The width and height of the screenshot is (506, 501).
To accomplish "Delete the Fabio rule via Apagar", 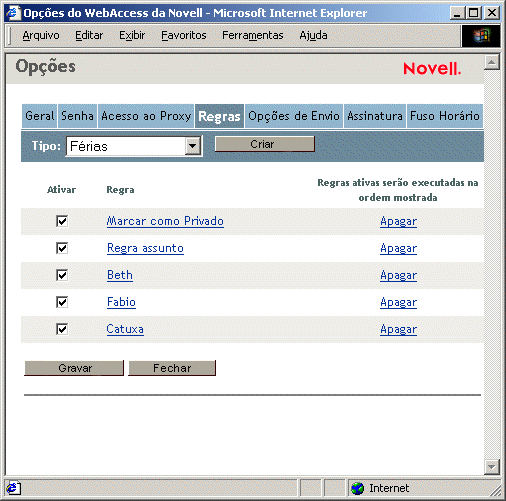I will [398, 303].
